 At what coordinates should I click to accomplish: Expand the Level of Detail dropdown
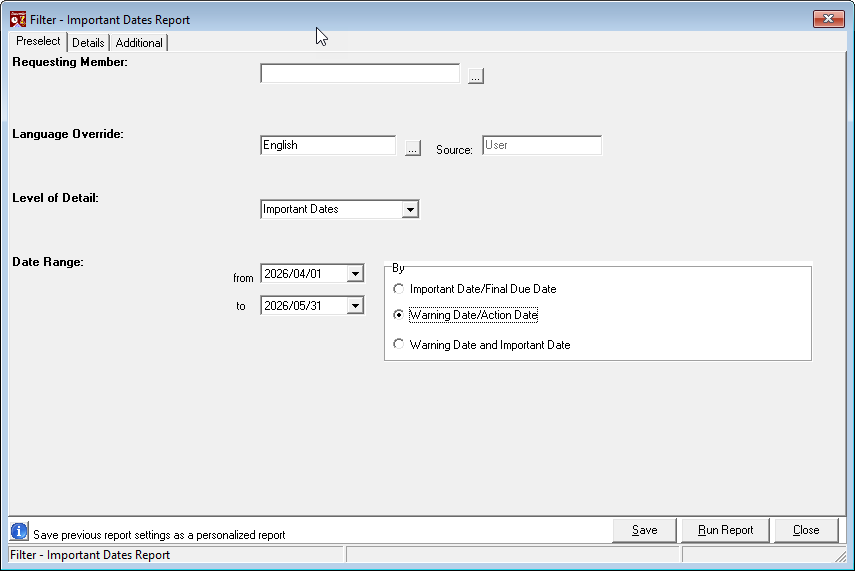(410, 209)
